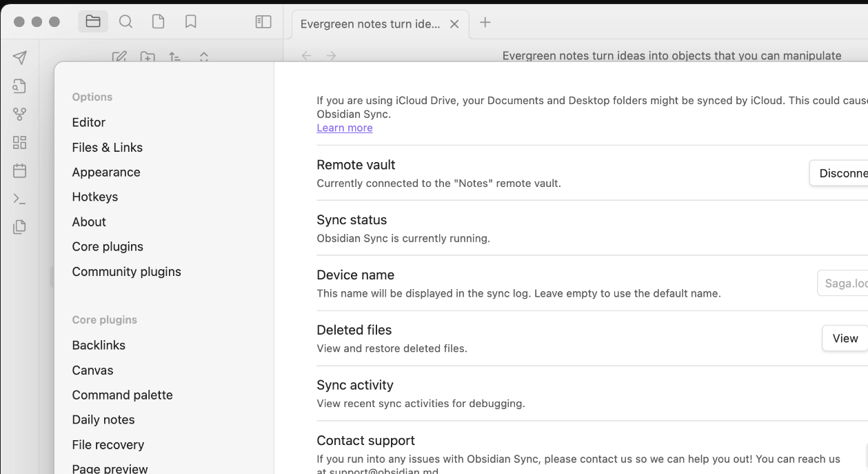The width and height of the screenshot is (868, 474).
Task: Toggle the left sidebar panel icon
Action: coord(263,22)
